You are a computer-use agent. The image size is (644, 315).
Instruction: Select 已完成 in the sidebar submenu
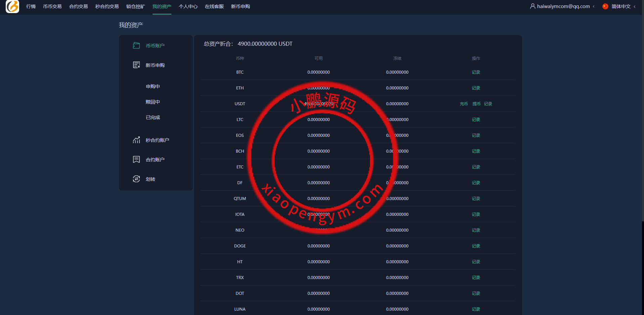[153, 117]
